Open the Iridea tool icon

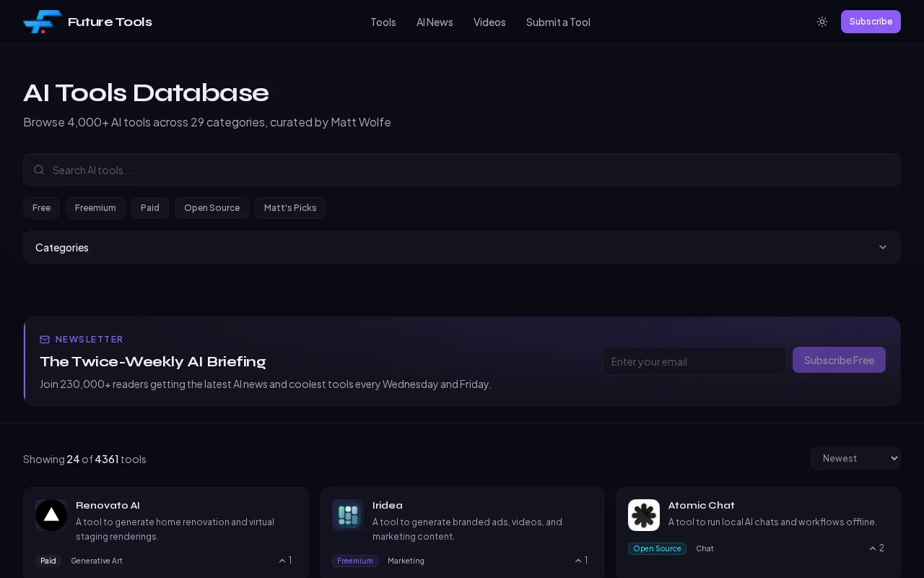(x=348, y=515)
